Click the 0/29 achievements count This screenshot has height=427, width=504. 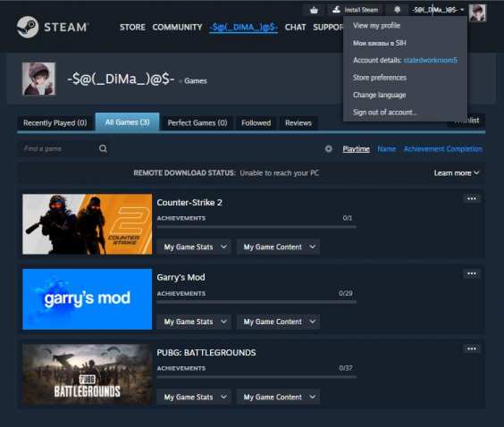click(345, 293)
